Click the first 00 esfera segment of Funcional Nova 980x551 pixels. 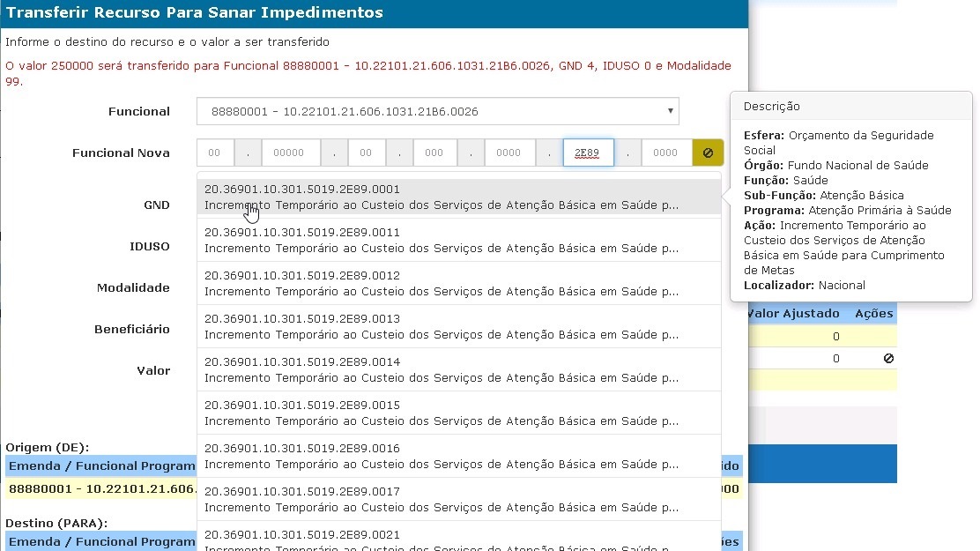(x=214, y=152)
